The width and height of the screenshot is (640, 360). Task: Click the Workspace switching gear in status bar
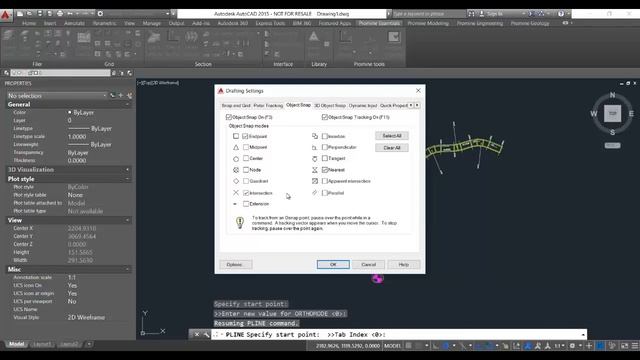(572, 346)
